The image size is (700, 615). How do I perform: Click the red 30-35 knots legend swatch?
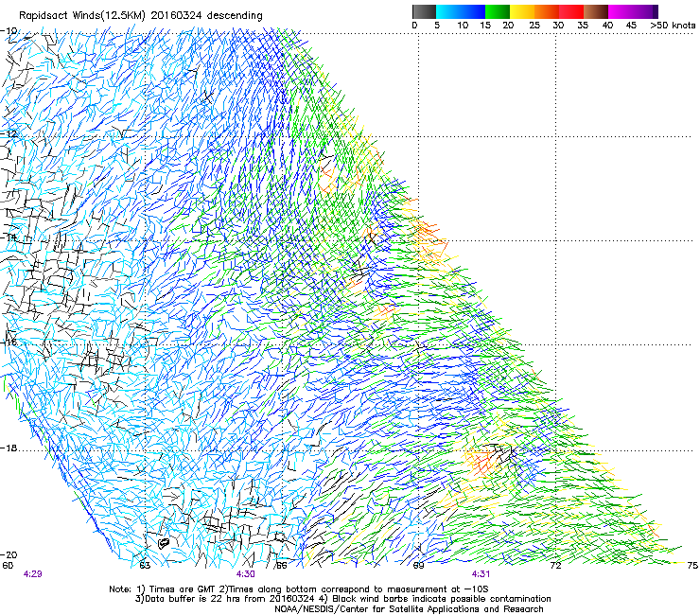coord(571,11)
